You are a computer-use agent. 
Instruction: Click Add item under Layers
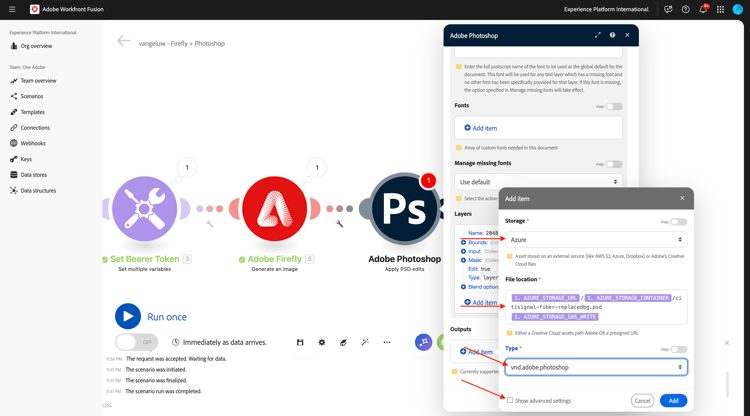pyautogui.click(x=481, y=302)
